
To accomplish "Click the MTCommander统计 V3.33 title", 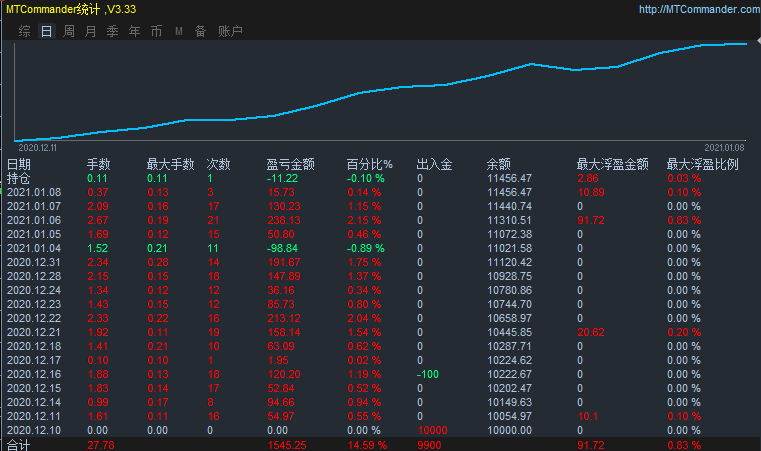I will [x=71, y=9].
